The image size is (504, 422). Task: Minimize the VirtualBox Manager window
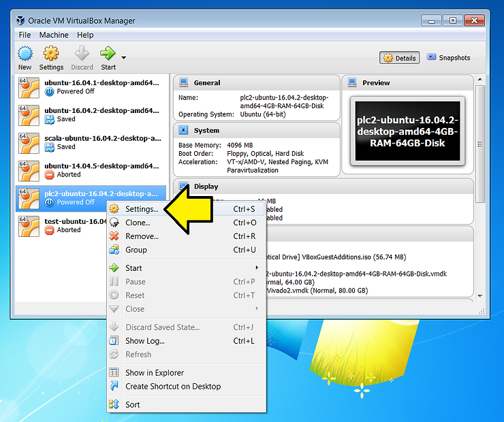point(431,20)
